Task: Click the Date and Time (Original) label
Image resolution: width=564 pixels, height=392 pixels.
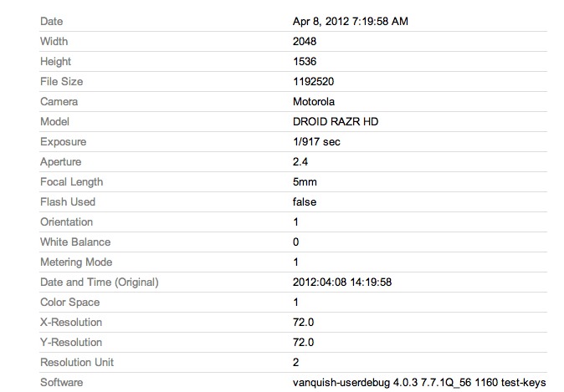Action: coord(99,282)
